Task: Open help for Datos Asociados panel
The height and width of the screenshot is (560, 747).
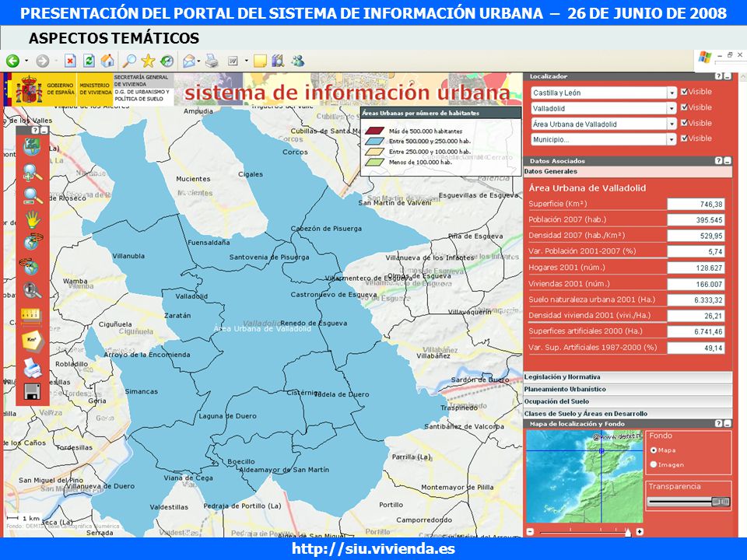Action: tap(719, 161)
